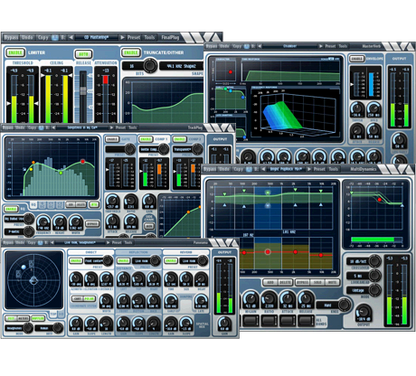Click the TrackPlug compressor Threshold knob

coord(113,202)
